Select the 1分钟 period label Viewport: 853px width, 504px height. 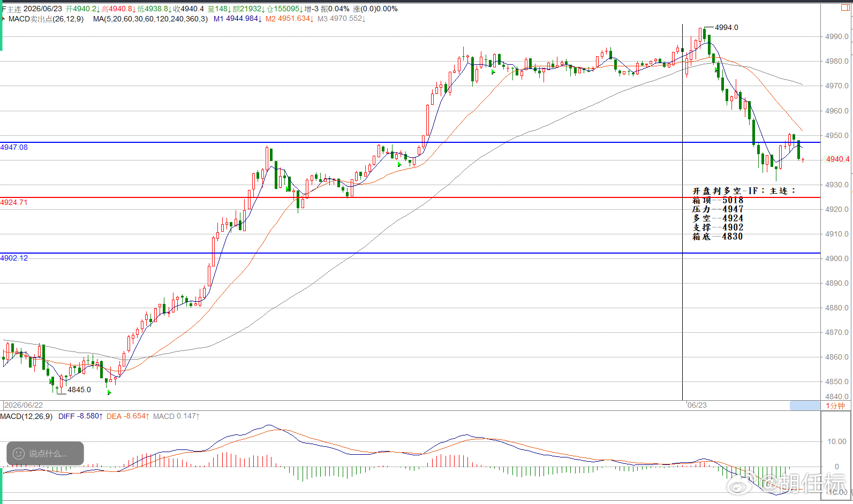835,406
